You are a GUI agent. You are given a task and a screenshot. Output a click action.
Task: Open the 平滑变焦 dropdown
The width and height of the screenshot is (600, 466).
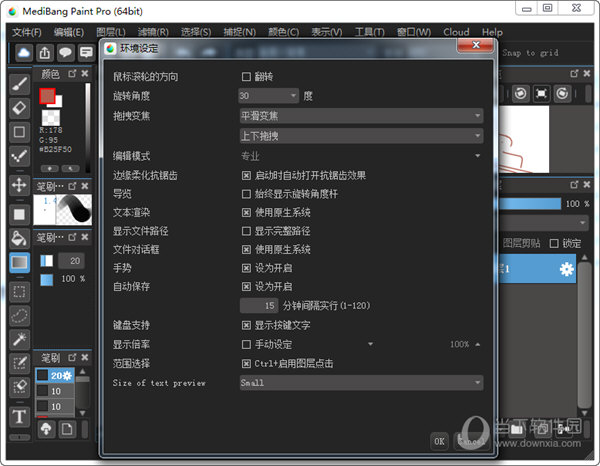coord(361,116)
